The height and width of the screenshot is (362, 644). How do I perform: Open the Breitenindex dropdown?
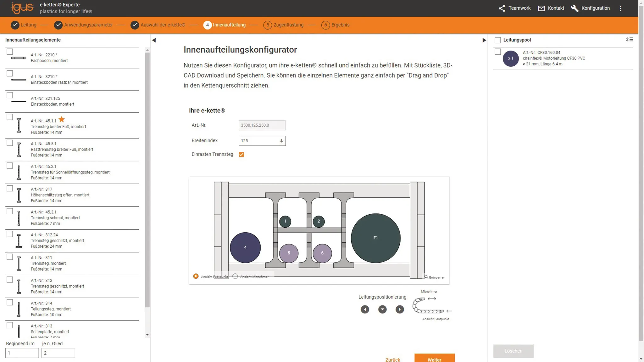(262, 141)
